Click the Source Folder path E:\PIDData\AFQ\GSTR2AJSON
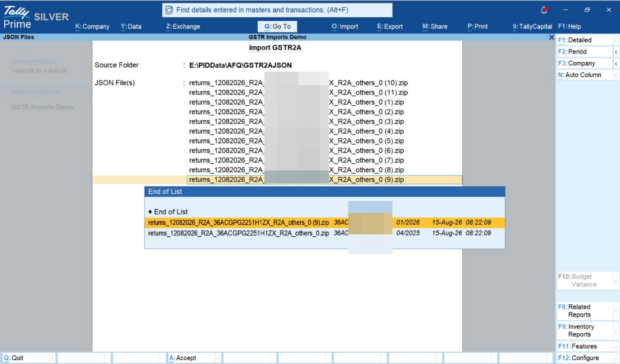The image size is (620, 364). [x=240, y=65]
